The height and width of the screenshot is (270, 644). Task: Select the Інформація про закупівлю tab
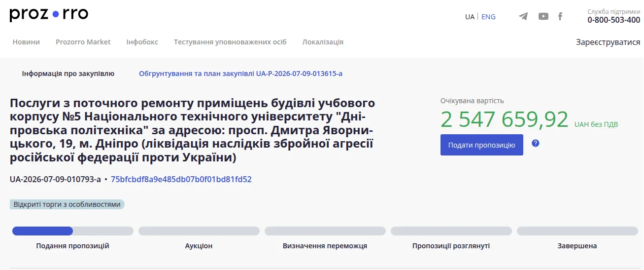tap(68, 74)
